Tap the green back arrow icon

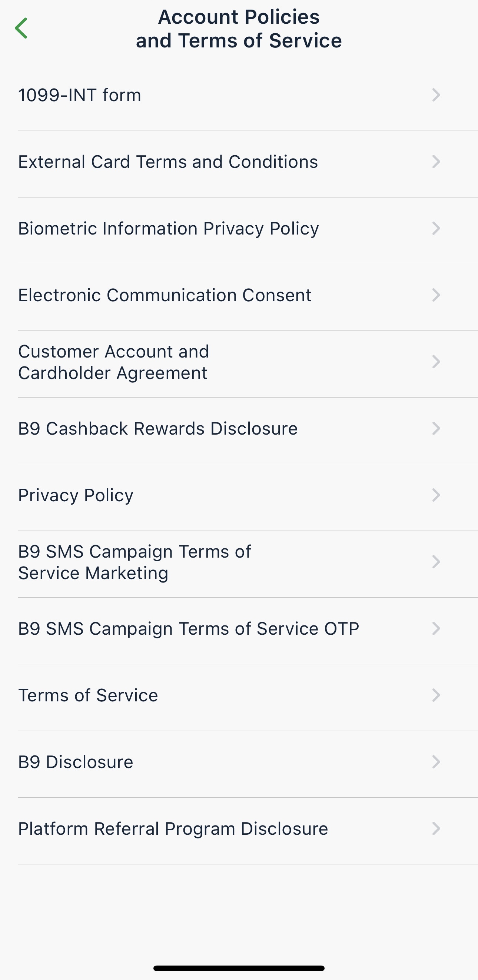pos(21,28)
